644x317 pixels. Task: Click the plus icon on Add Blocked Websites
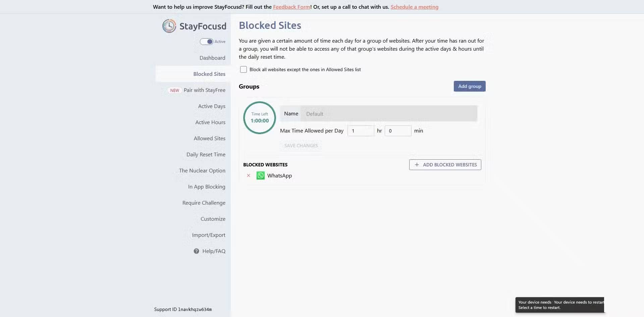pos(417,165)
